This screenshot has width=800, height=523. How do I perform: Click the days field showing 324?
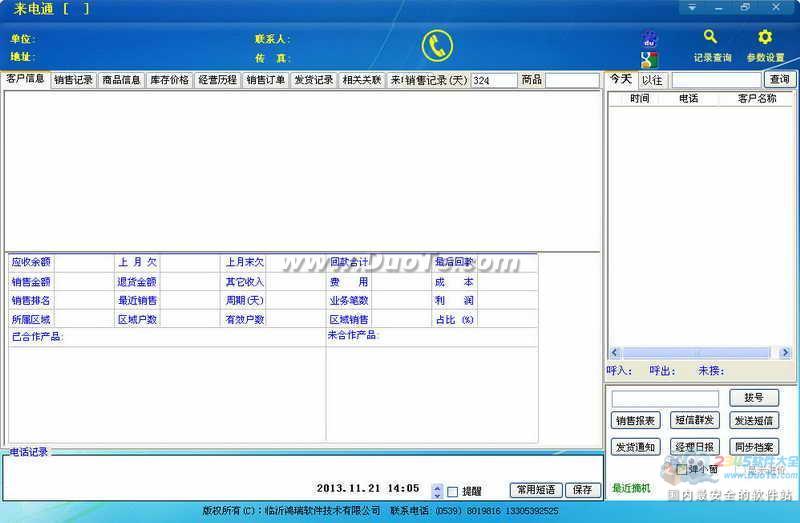pyautogui.click(x=493, y=80)
